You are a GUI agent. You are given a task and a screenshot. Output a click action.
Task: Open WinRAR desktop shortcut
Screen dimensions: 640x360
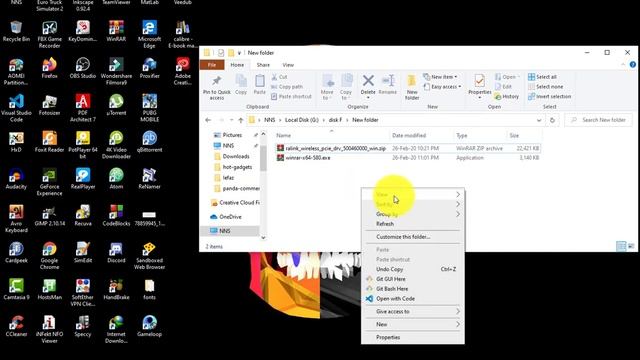point(116,31)
